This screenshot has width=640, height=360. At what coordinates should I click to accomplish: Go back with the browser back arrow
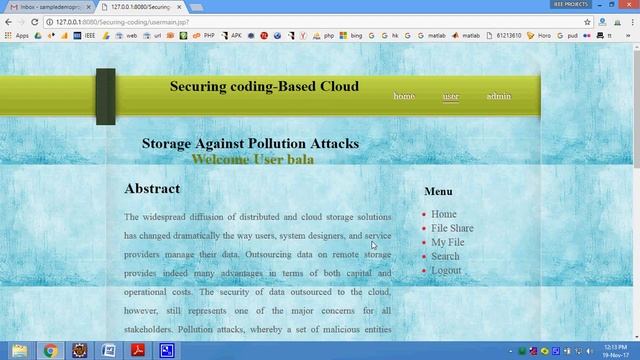point(9,22)
